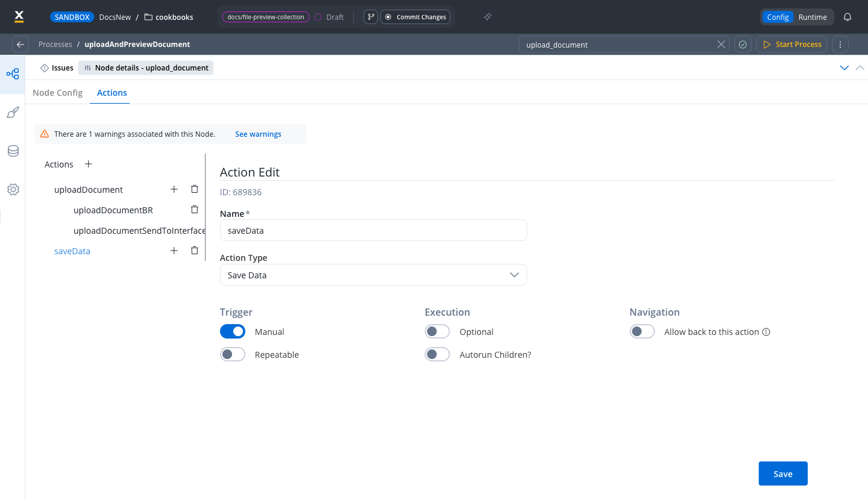Add child action to uploadDocument
The image size is (868, 500).
(174, 189)
